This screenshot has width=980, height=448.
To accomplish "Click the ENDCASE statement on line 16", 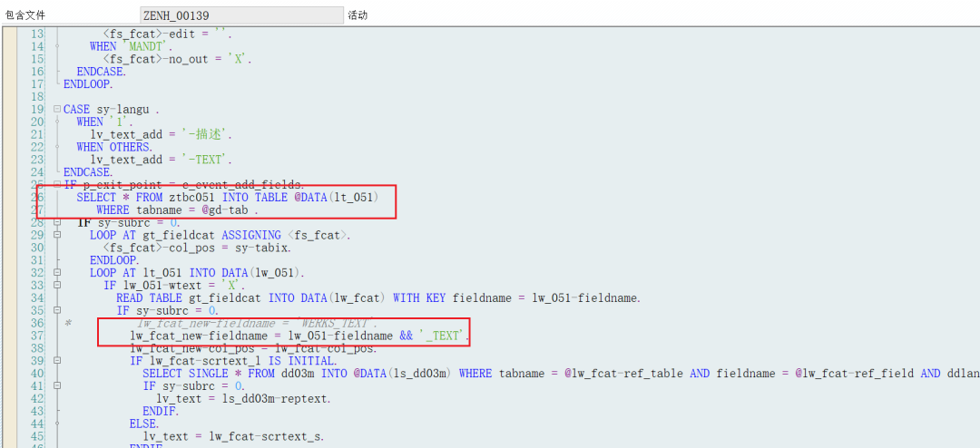I will pyautogui.click(x=101, y=72).
